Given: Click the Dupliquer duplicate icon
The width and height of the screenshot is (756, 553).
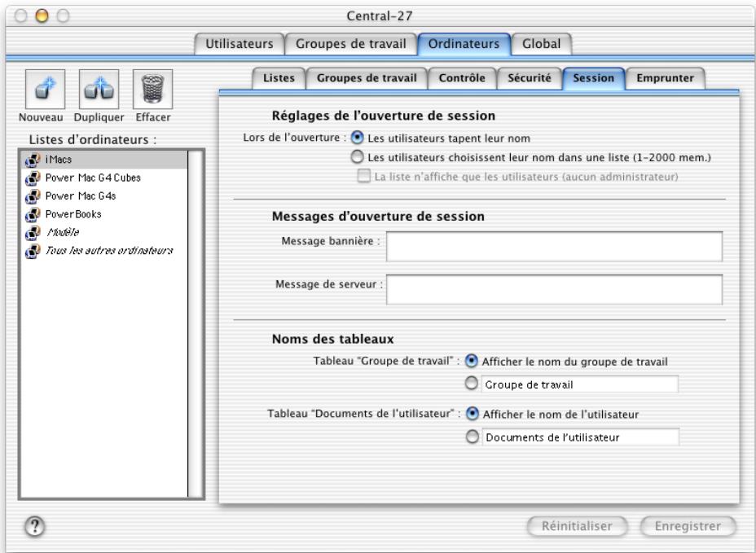Looking at the screenshot, I should coord(99,90).
